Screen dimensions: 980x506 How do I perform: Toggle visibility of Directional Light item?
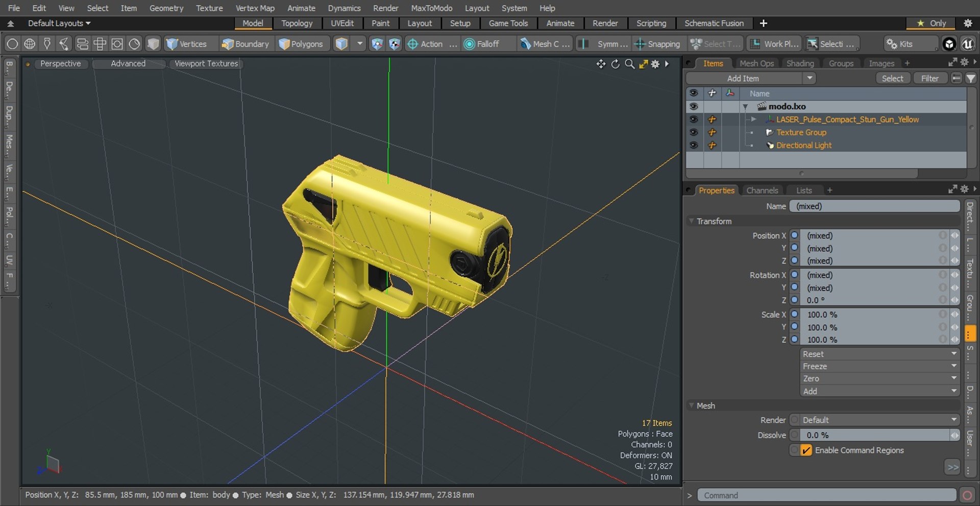coord(693,145)
